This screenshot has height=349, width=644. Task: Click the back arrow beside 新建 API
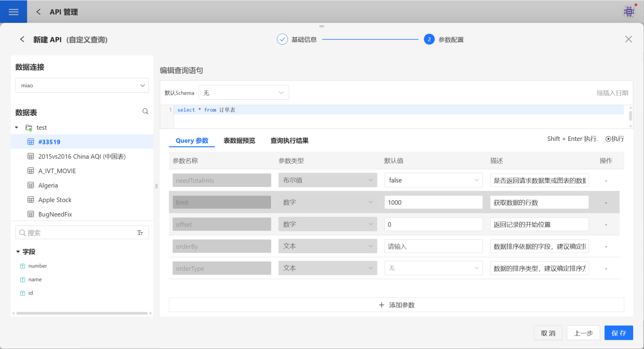point(22,39)
